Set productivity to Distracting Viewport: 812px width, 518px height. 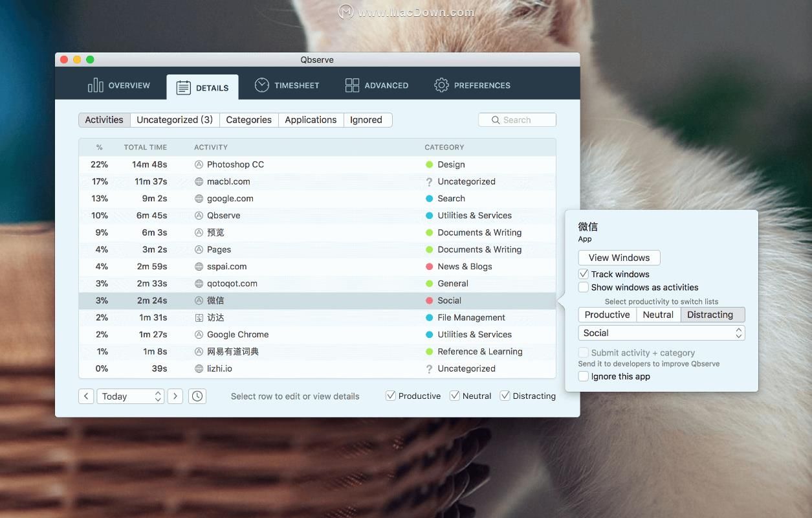coord(712,315)
